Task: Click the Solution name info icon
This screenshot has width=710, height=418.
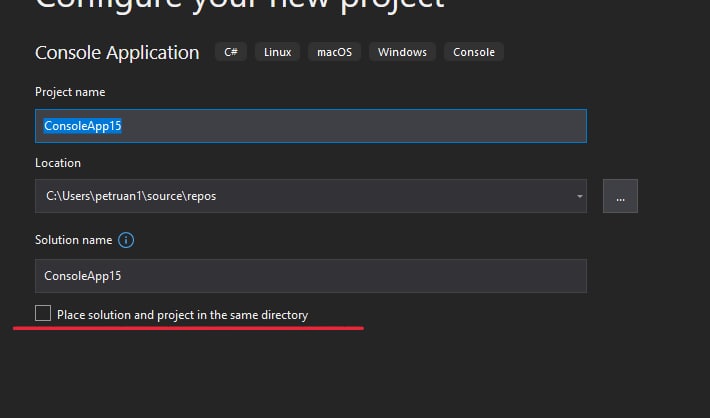Action: click(126, 240)
